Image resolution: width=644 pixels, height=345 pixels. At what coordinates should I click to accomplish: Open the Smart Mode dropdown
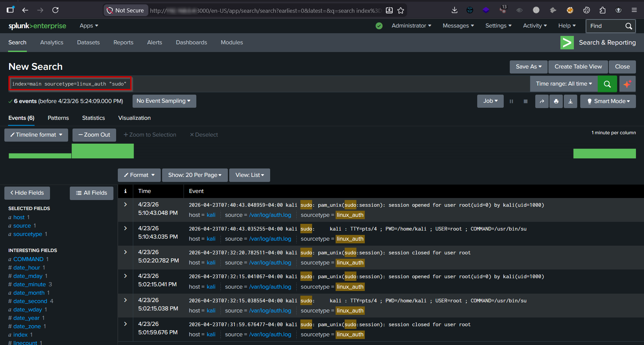608,101
